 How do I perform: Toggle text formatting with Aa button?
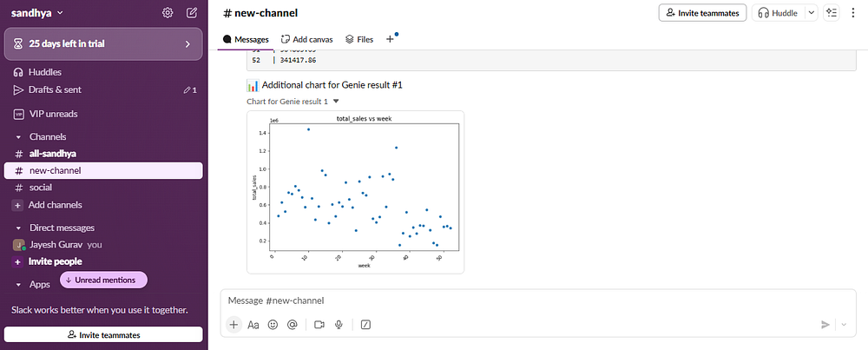coord(253,324)
